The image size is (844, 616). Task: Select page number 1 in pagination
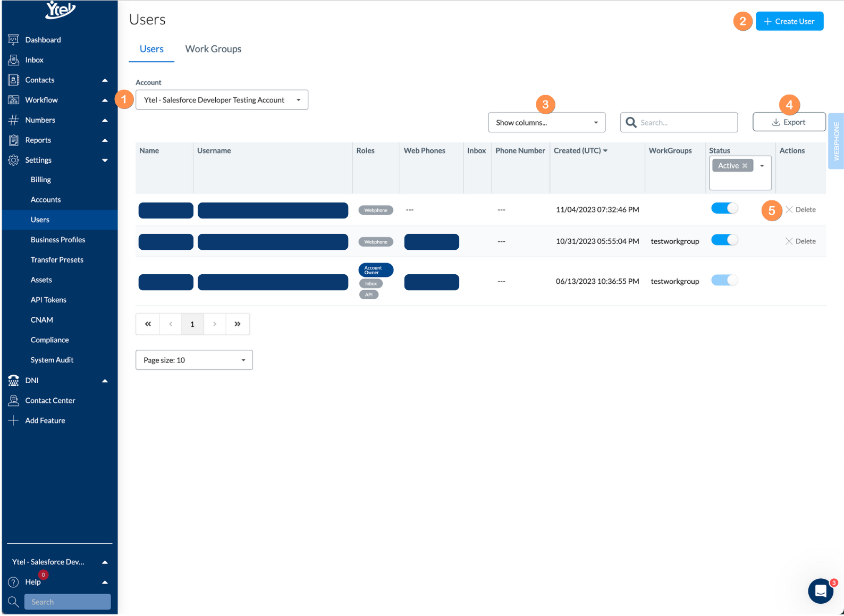(192, 324)
